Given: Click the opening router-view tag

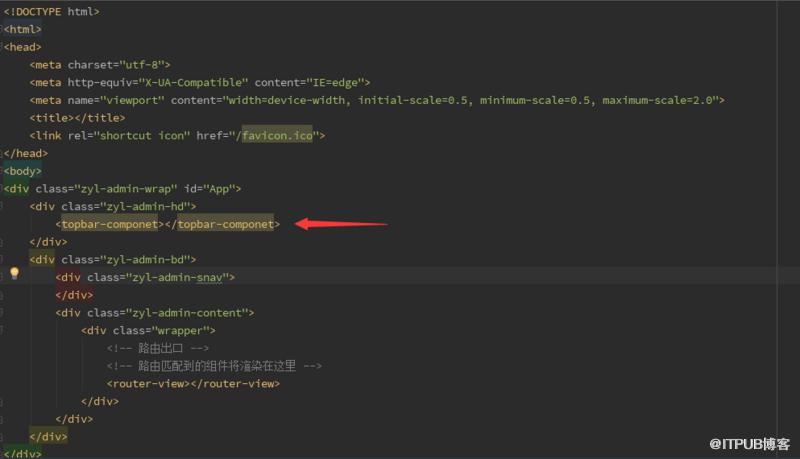Looking at the screenshot, I should click(x=148, y=384).
